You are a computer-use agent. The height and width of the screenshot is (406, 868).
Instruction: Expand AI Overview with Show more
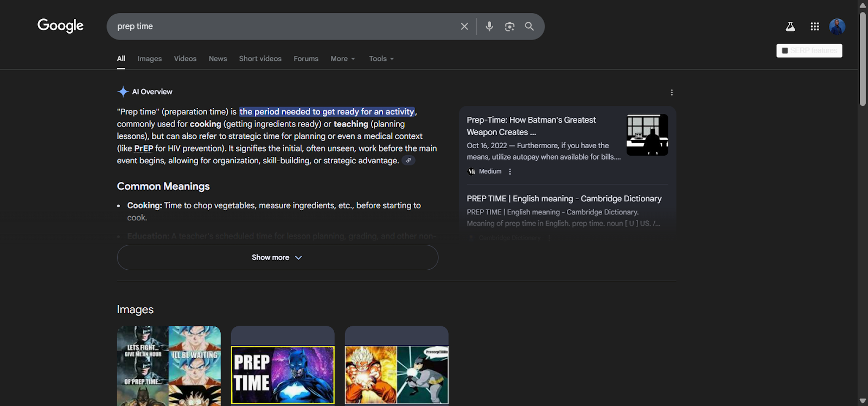pyautogui.click(x=277, y=257)
